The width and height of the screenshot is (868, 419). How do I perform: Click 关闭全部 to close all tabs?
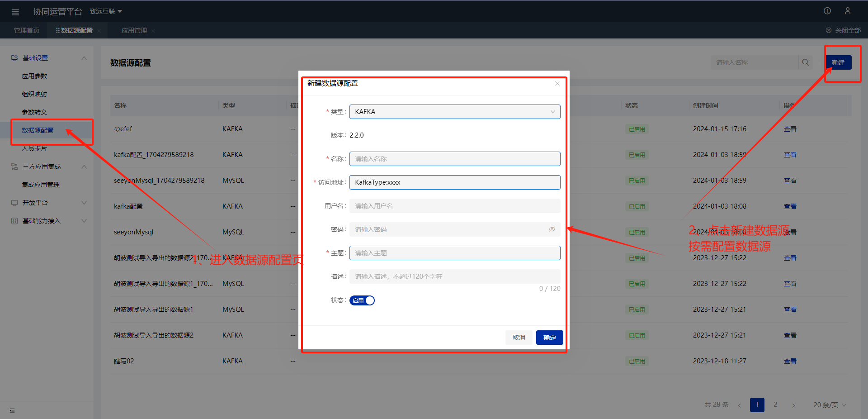[844, 30]
